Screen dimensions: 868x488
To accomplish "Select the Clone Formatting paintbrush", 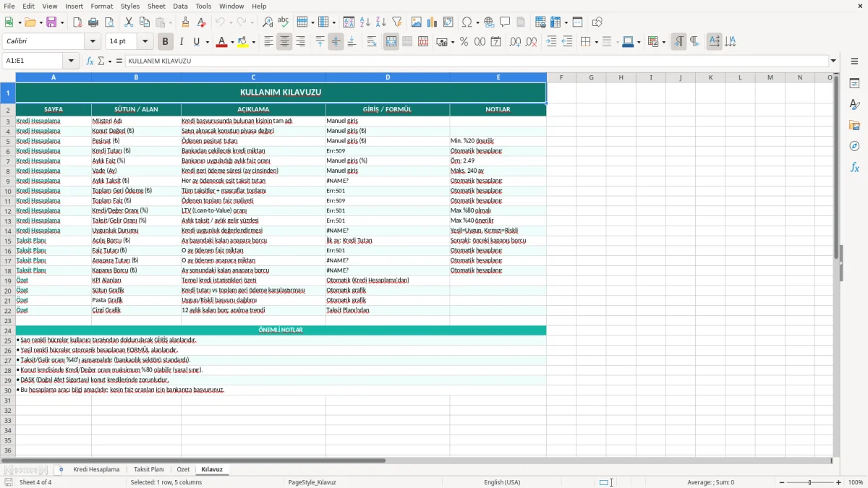I will 186,22.
